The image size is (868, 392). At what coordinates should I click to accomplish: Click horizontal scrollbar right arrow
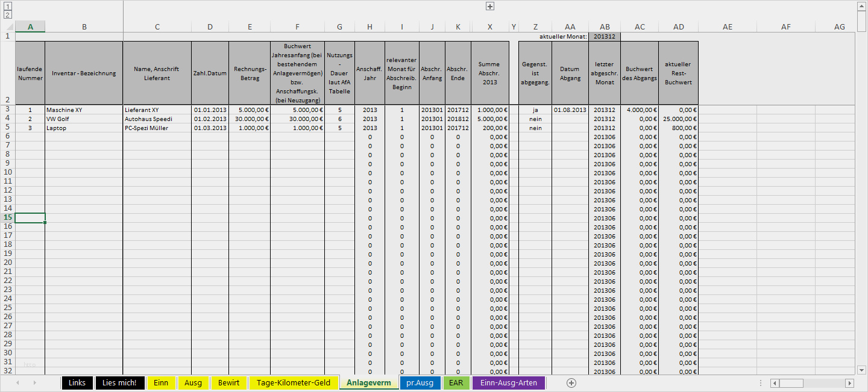click(x=850, y=383)
